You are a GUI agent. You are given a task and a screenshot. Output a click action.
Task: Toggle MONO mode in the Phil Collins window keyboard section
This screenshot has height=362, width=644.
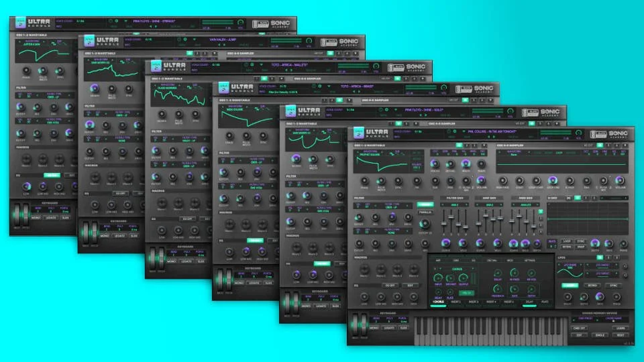click(374, 328)
